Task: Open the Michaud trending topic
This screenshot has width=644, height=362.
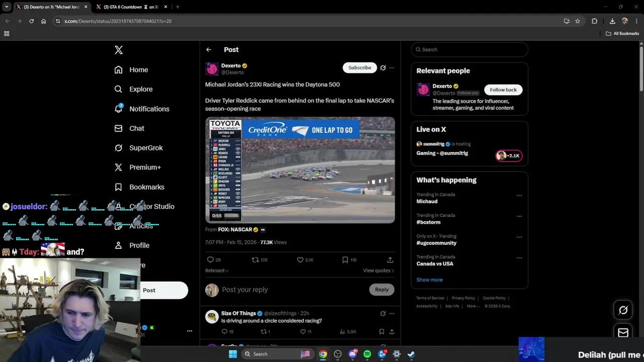Action: pyautogui.click(x=427, y=202)
